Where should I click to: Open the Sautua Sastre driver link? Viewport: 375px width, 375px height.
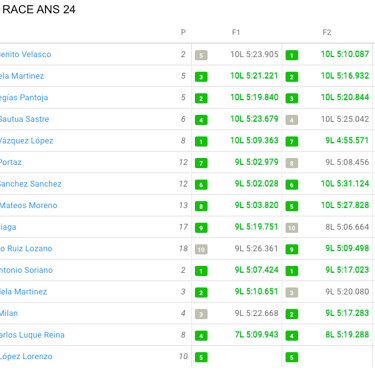coord(24,119)
